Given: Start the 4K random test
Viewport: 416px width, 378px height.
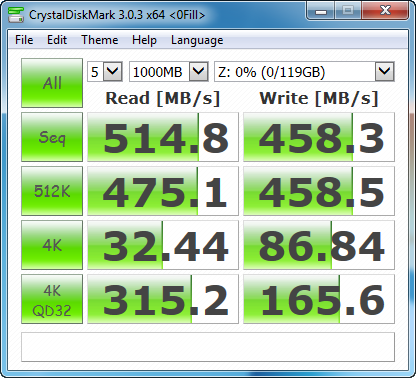Looking at the screenshot, I should (x=52, y=245).
